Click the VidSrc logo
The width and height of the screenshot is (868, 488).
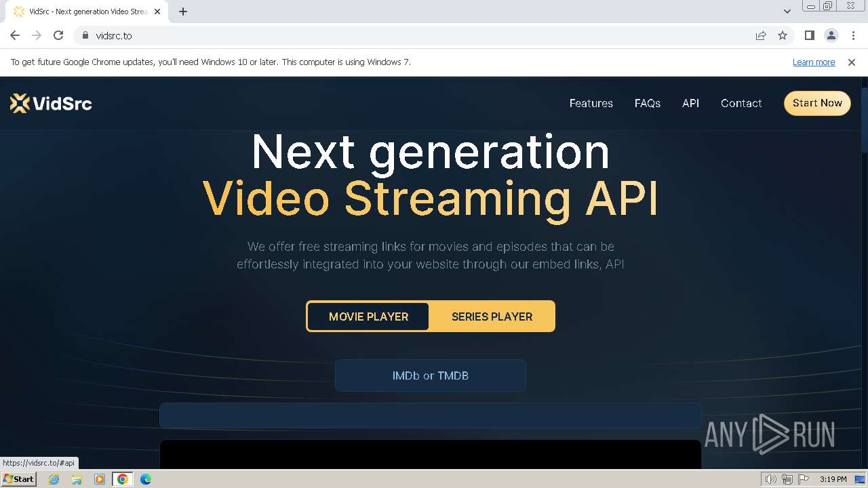pyautogui.click(x=51, y=103)
